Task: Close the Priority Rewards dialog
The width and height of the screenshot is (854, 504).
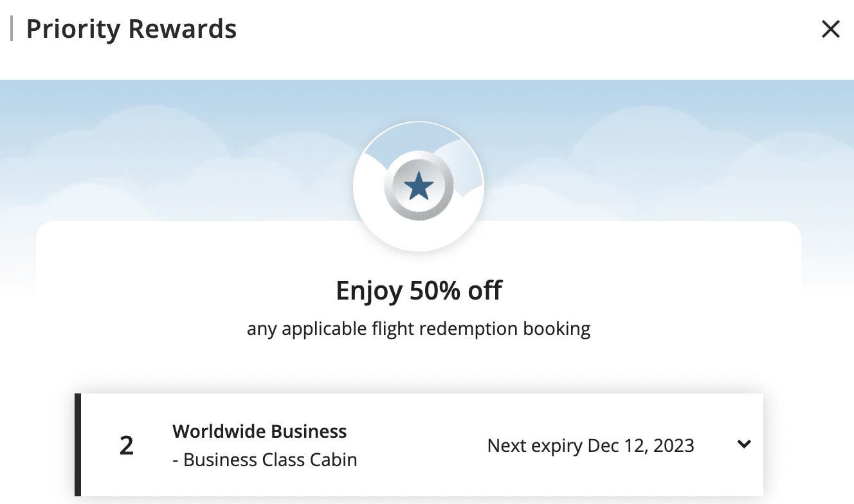Action: tap(831, 29)
